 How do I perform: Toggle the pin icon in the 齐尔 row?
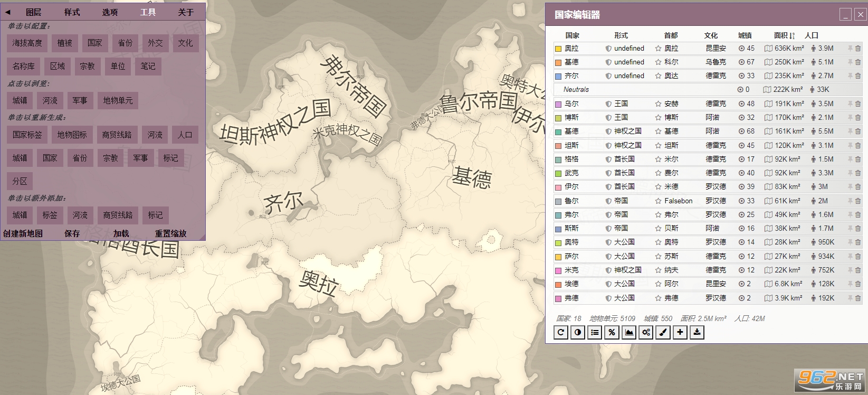tap(850, 76)
